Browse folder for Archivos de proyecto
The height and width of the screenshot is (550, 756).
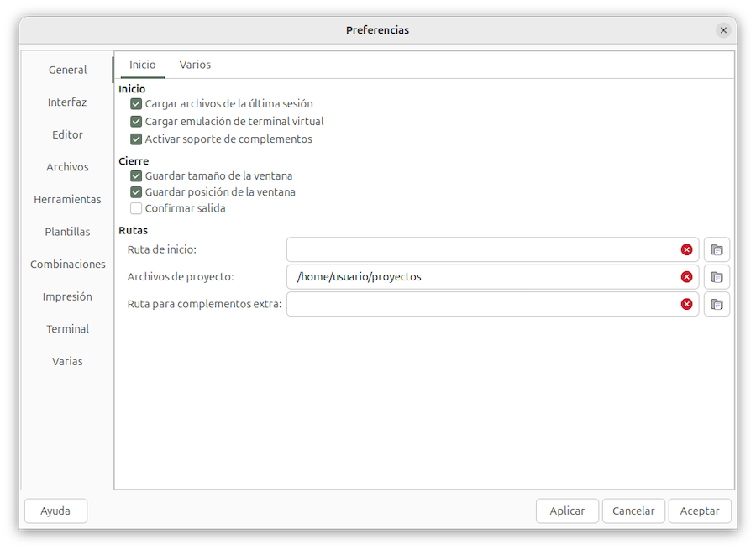click(x=717, y=277)
